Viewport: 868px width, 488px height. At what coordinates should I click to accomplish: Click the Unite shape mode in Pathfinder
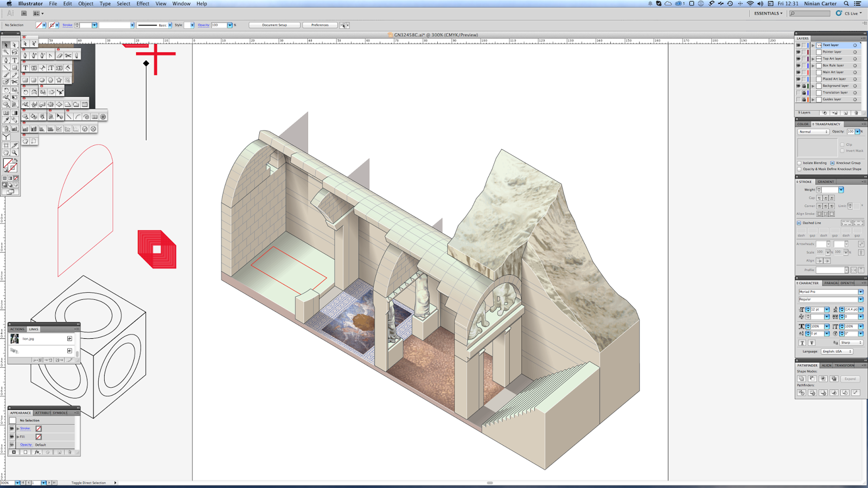click(x=801, y=378)
